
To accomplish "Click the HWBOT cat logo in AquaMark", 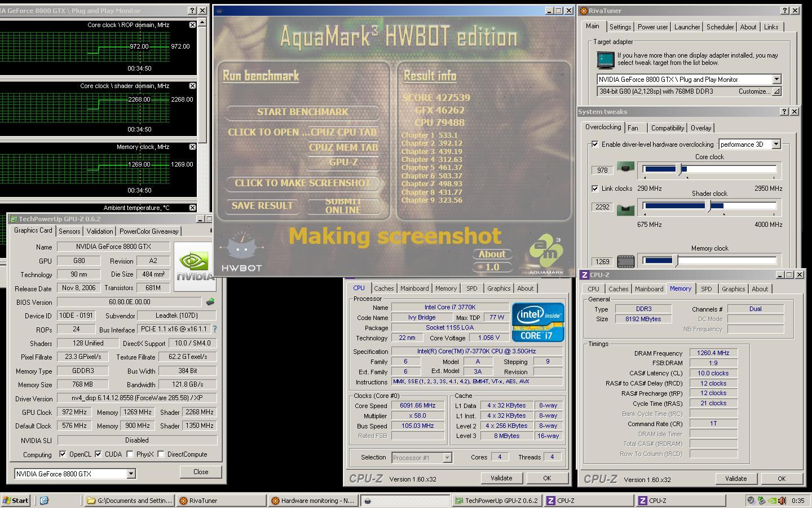I will [x=241, y=252].
